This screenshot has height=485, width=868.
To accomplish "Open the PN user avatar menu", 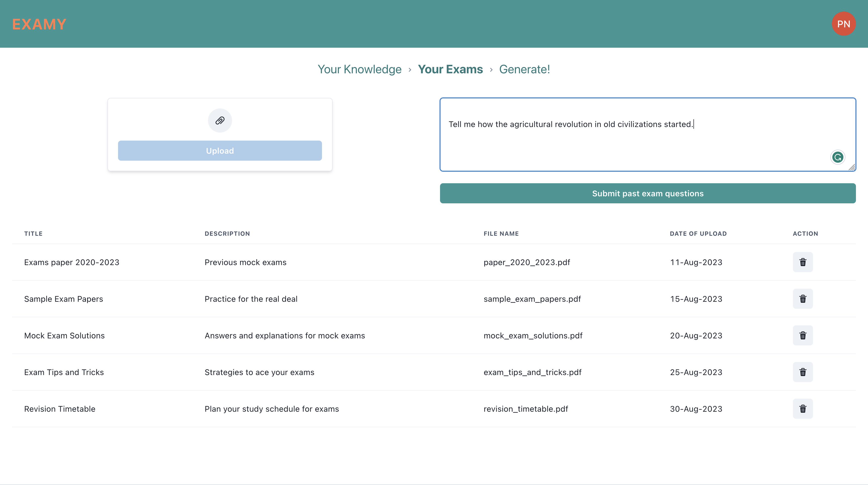I will tap(843, 24).
